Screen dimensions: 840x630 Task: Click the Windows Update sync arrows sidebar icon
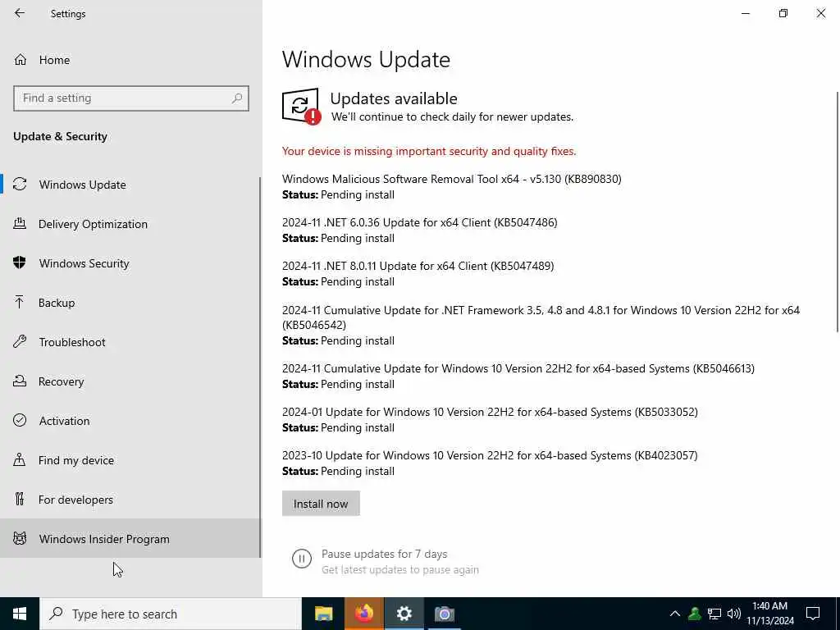tap(20, 185)
